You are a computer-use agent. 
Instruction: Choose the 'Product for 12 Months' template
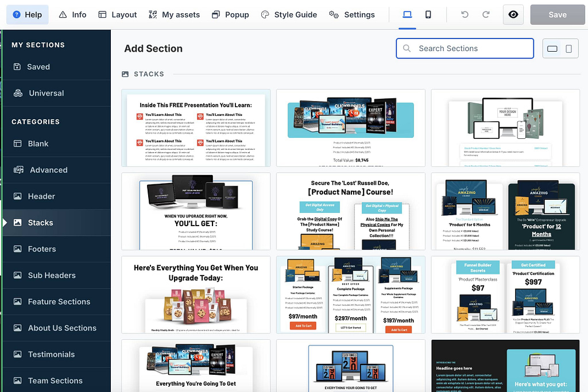click(505, 211)
